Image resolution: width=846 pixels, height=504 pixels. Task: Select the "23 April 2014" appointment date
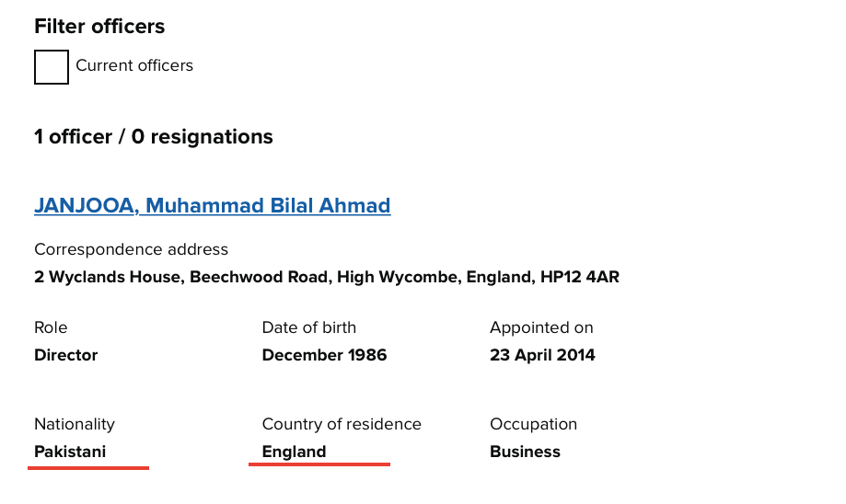(542, 355)
